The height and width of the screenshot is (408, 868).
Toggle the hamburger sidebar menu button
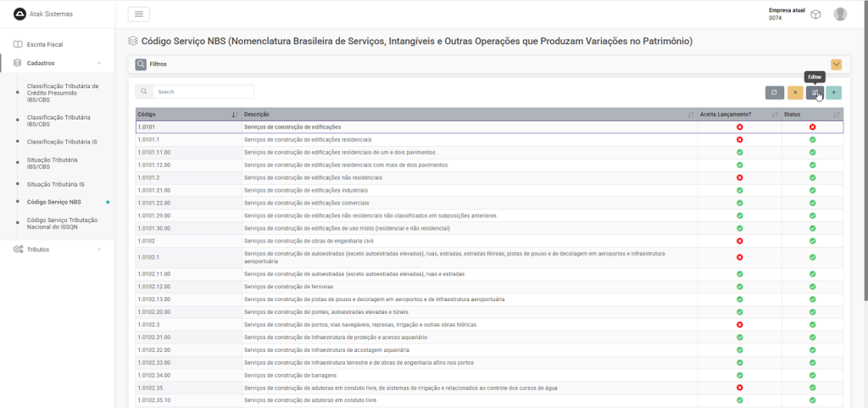(x=138, y=14)
